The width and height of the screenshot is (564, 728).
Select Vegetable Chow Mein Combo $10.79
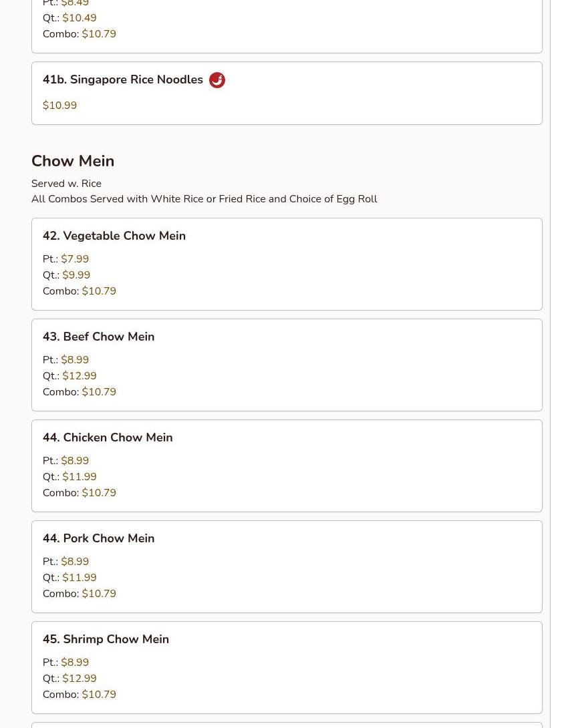[x=80, y=291]
